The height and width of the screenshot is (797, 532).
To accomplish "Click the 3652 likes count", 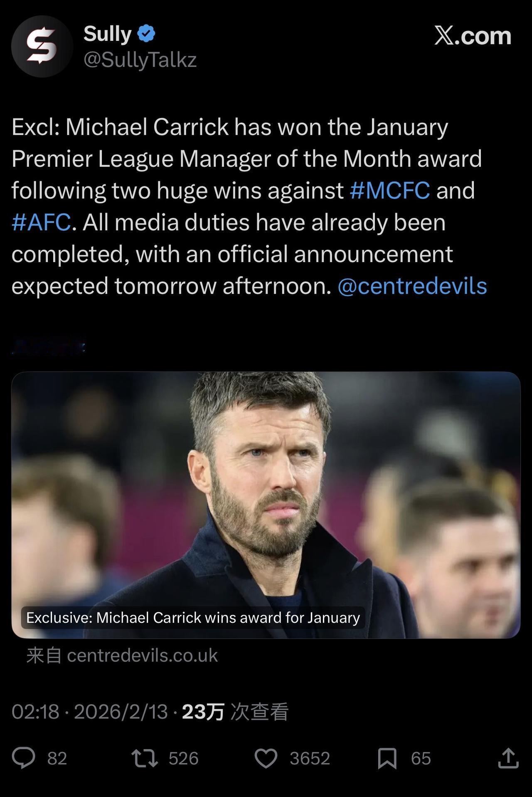I will [x=310, y=758].
